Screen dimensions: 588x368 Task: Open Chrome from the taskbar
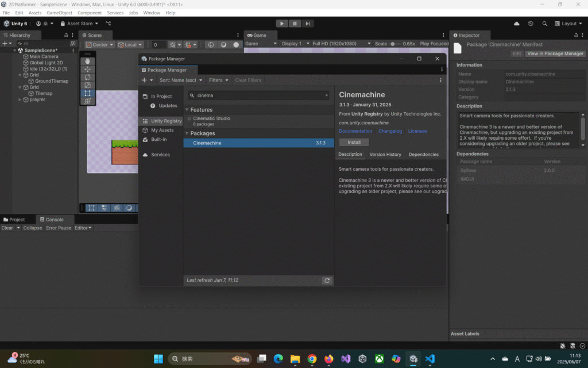312,359
